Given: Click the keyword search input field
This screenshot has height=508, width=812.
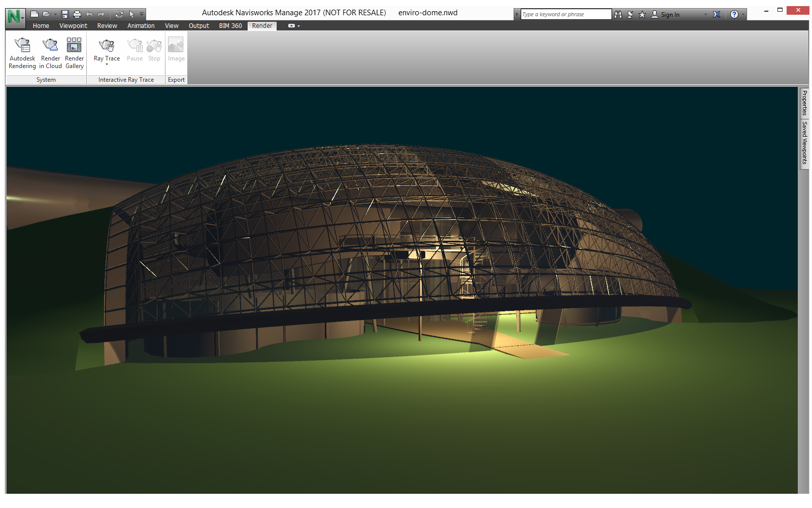Looking at the screenshot, I should pyautogui.click(x=565, y=14).
